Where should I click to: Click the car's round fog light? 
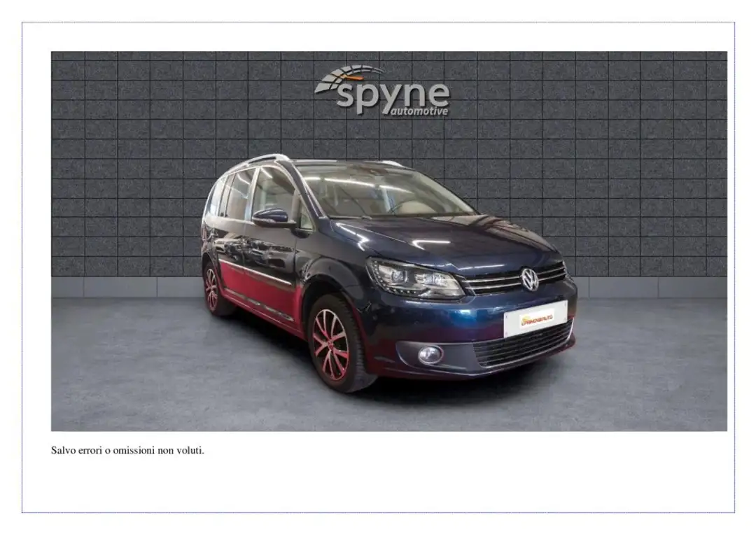[x=430, y=355]
